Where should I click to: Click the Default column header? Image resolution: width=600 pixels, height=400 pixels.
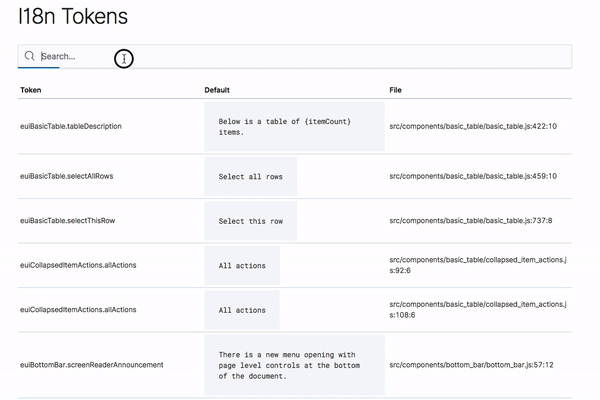217,90
